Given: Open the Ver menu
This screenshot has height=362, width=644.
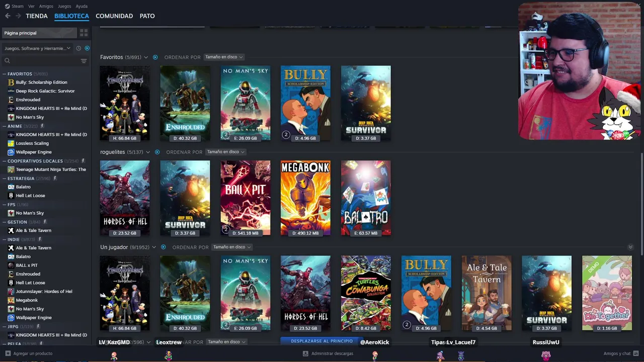Looking at the screenshot, I should (x=31, y=6).
